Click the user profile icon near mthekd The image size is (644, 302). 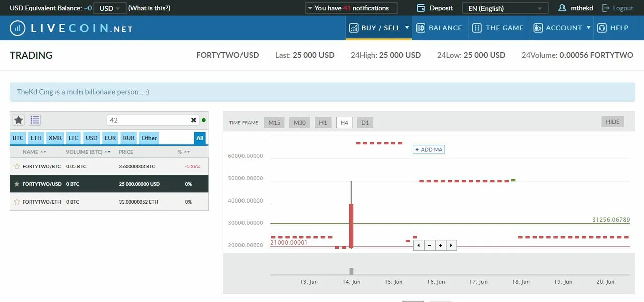[562, 8]
